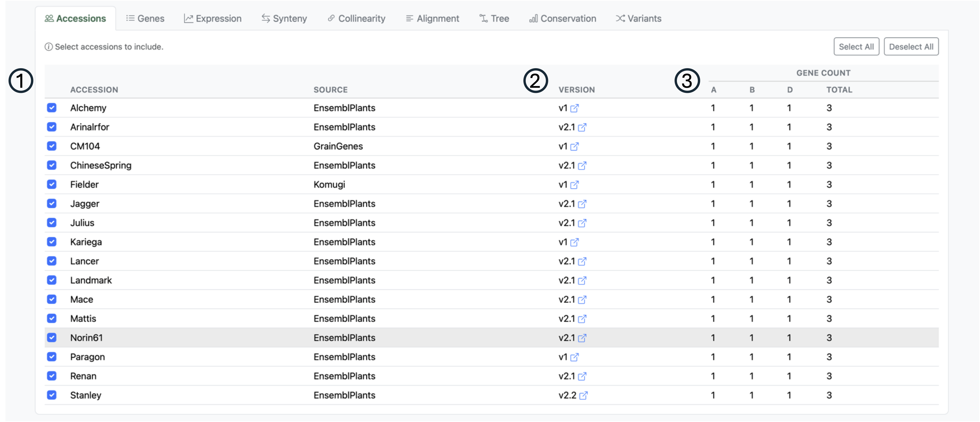Open external link icon for Arinalrfor v2.1
The height and width of the screenshot is (422, 980).
point(582,128)
